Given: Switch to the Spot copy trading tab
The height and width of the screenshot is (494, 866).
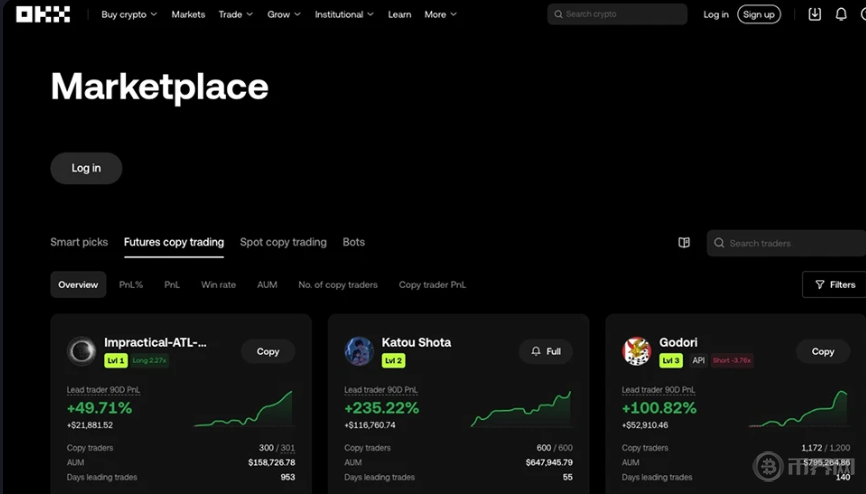Looking at the screenshot, I should (283, 242).
